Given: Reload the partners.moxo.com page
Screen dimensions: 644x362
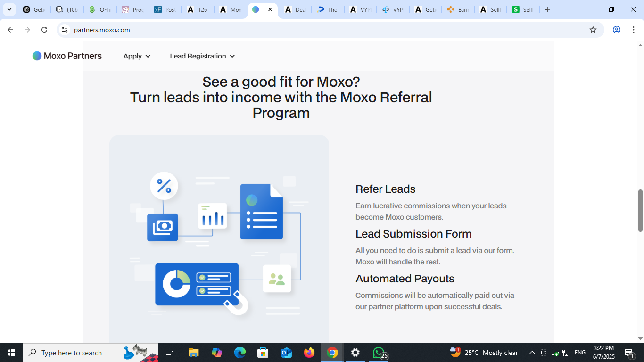Looking at the screenshot, I should 44,30.
